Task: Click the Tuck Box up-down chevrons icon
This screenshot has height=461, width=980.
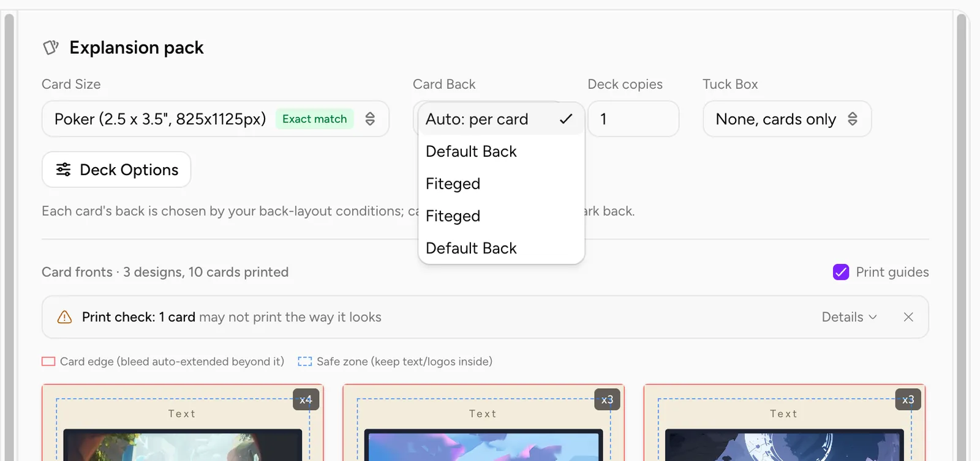Action: click(853, 119)
